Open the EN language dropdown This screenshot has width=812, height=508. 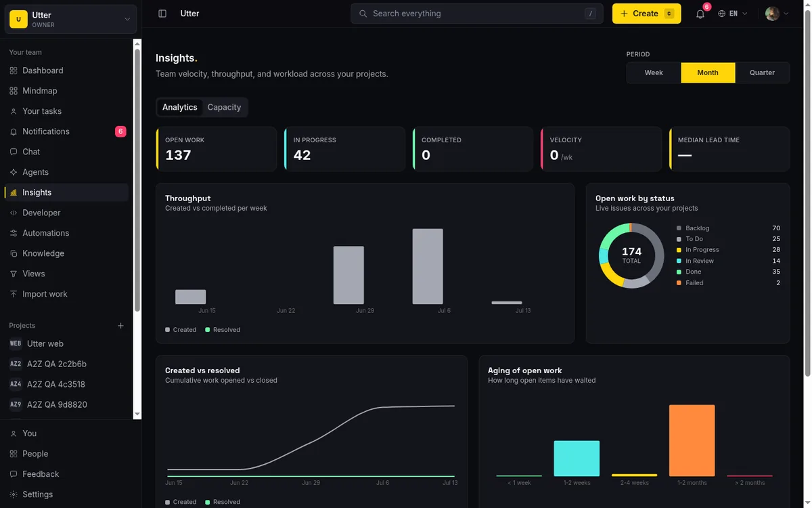click(734, 14)
